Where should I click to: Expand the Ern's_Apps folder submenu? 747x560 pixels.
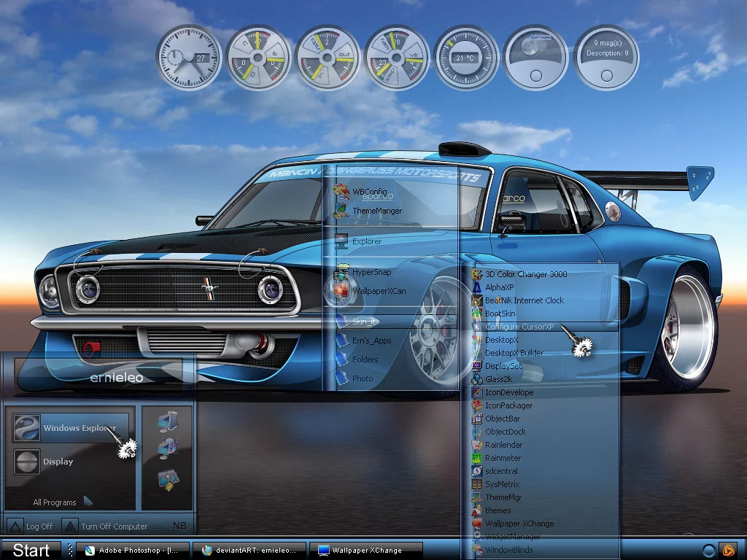371,341
